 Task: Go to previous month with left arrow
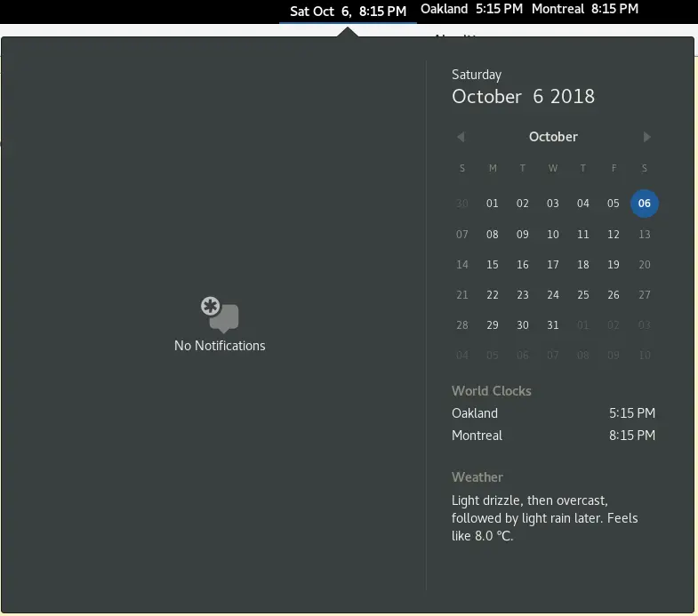(461, 137)
